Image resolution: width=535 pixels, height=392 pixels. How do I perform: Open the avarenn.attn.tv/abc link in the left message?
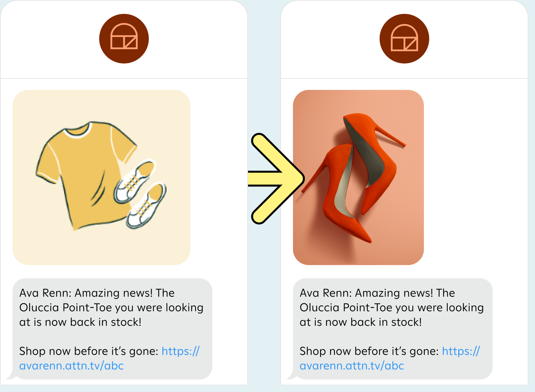(x=71, y=366)
